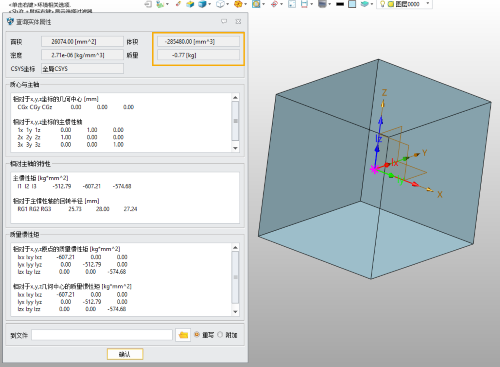Click the yellow folder browse button
The width and height of the screenshot is (500, 367).
click(183, 335)
